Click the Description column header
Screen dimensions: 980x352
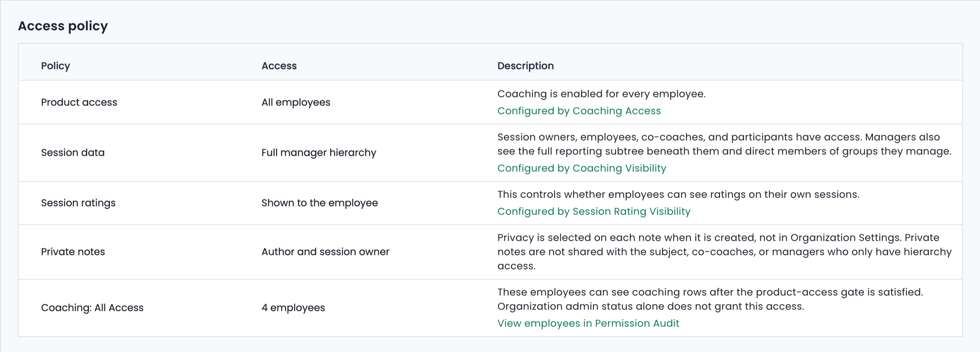click(x=525, y=66)
